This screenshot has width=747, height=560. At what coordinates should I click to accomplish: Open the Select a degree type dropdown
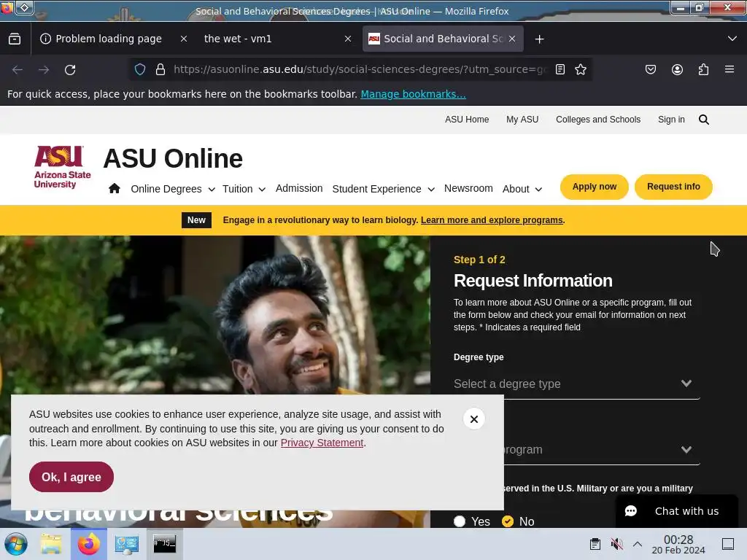click(x=576, y=384)
